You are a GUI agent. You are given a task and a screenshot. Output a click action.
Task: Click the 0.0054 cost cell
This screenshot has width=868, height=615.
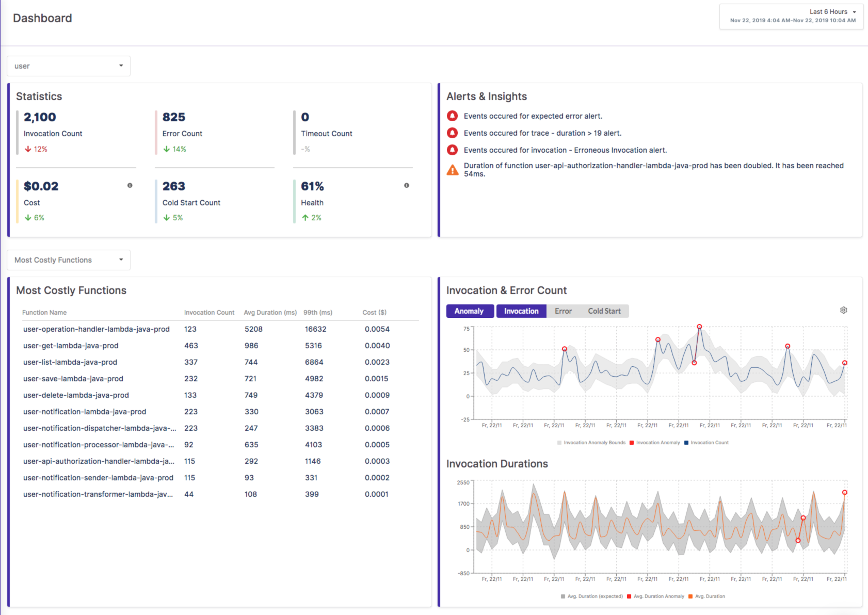tap(377, 329)
